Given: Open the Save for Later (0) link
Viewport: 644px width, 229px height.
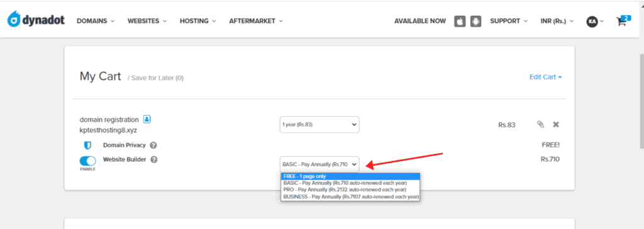Looking at the screenshot, I should [157, 78].
